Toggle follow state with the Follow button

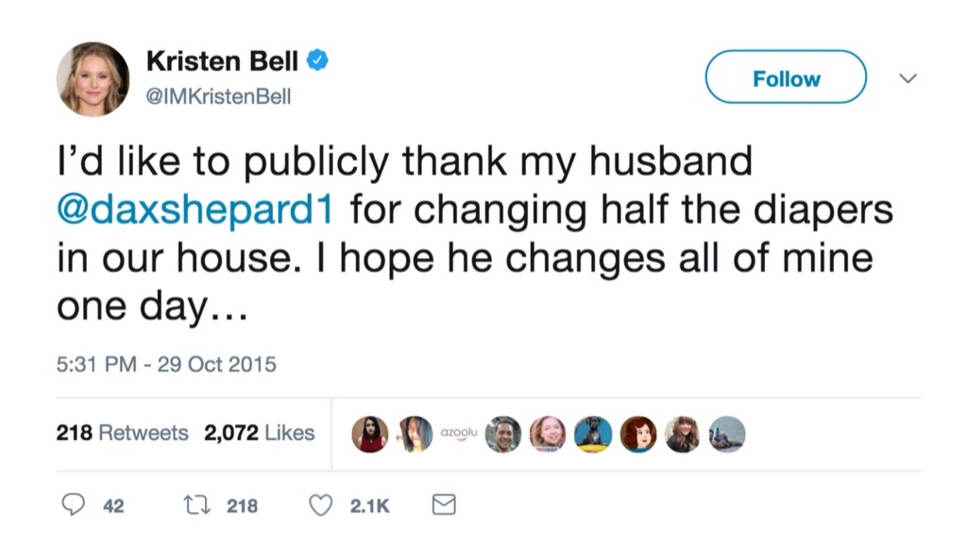(785, 77)
